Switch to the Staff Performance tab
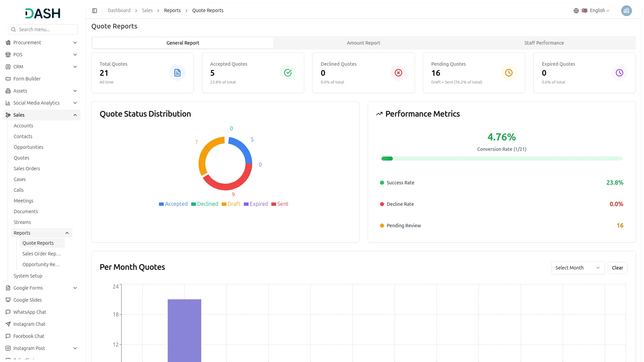644x362 pixels. pos(544,43)
